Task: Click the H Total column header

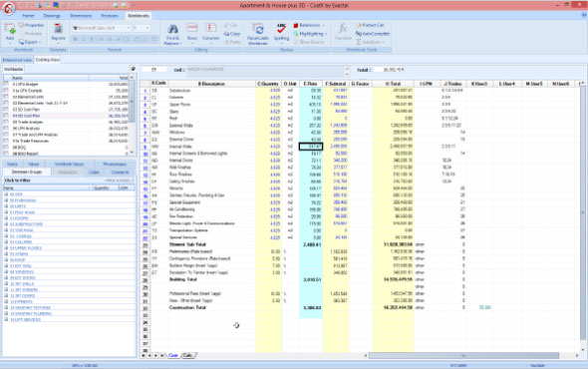Action: click(393, 84)
